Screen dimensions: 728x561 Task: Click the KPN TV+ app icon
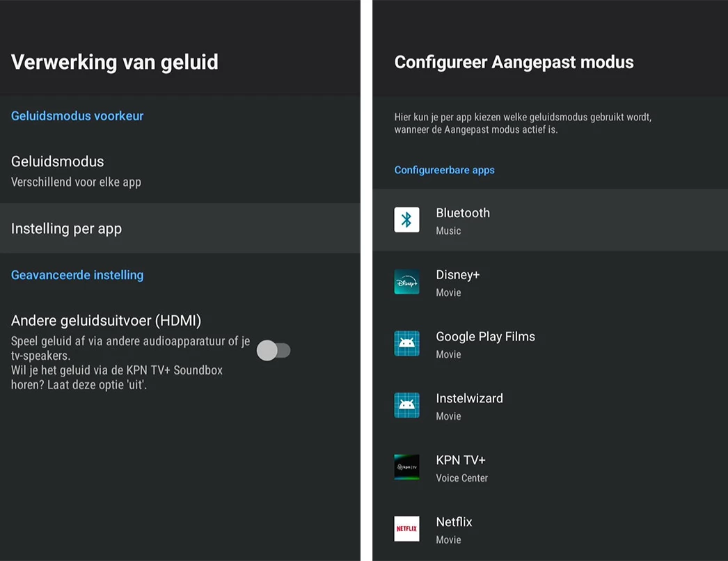pos(406,468)
